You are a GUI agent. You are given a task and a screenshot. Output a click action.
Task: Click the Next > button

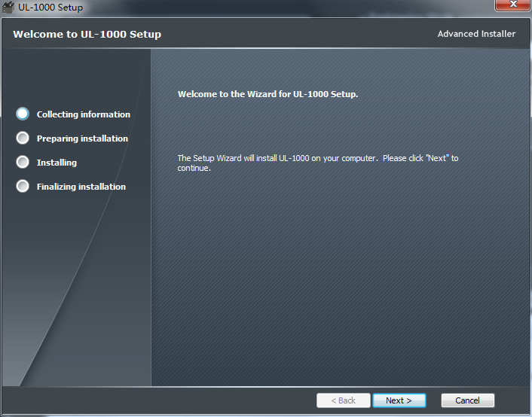(399, 400)
